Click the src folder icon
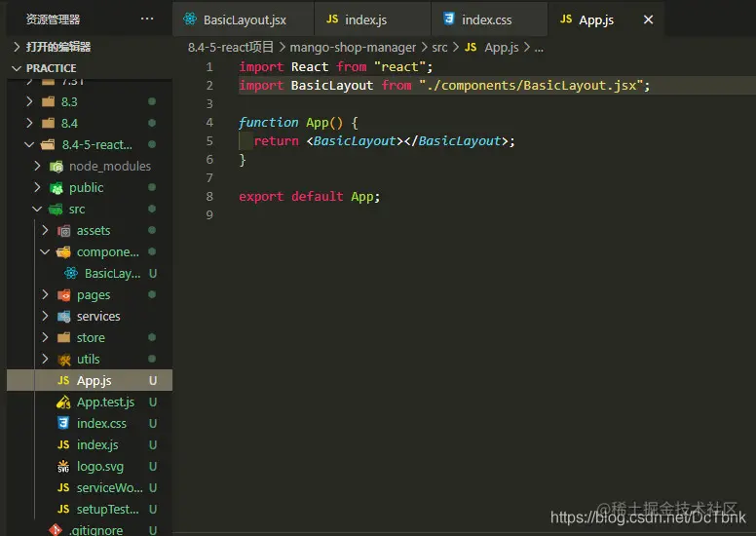The image size is (756, 536). (56, 209)
